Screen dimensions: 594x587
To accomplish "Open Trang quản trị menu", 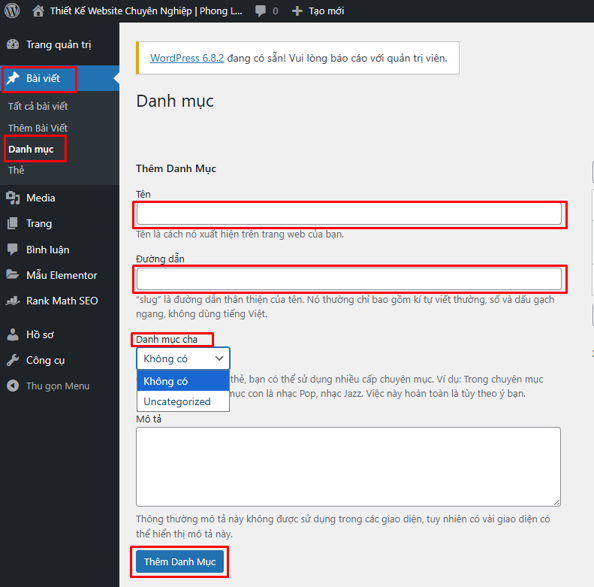I will pyautogui.click(x=59, y=45).
